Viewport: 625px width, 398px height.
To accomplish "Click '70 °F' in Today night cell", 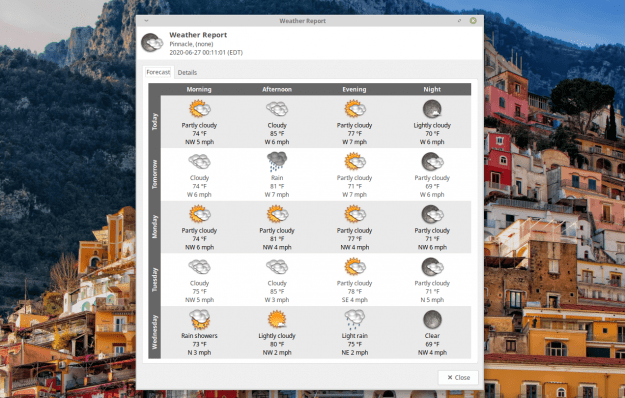I will (432, 133).
